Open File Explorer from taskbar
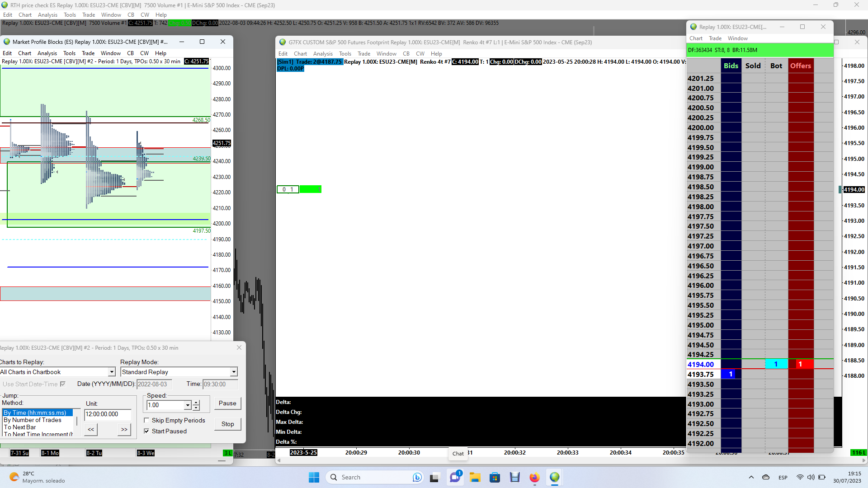 coord(475,478)
